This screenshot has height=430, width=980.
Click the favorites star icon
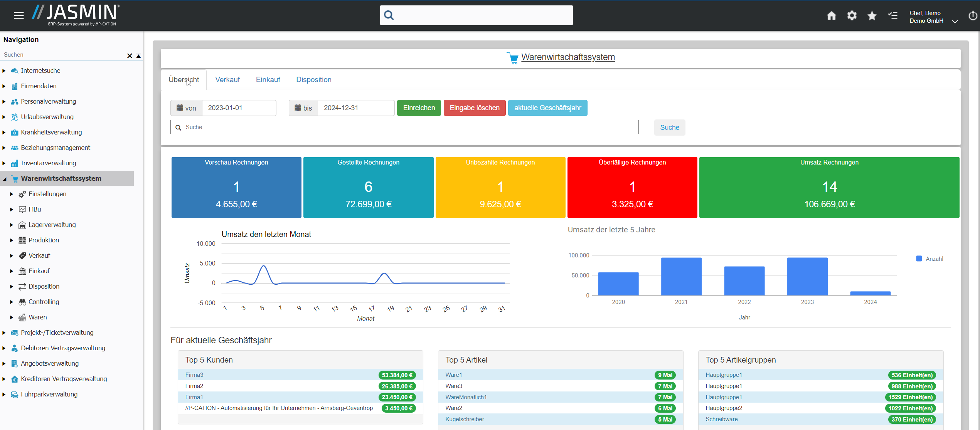872,15
